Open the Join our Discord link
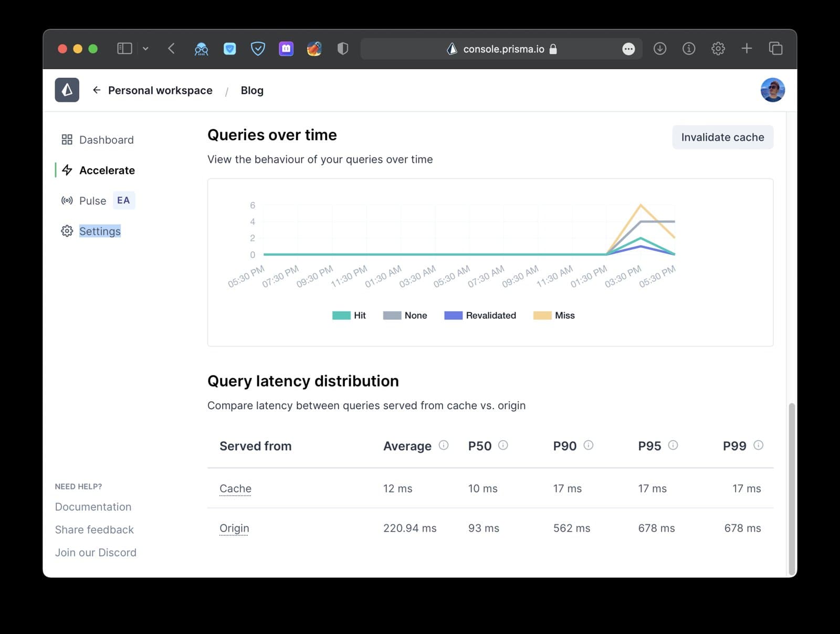The image size is (840, 634). pyautogui.click(x=96, y=553)
